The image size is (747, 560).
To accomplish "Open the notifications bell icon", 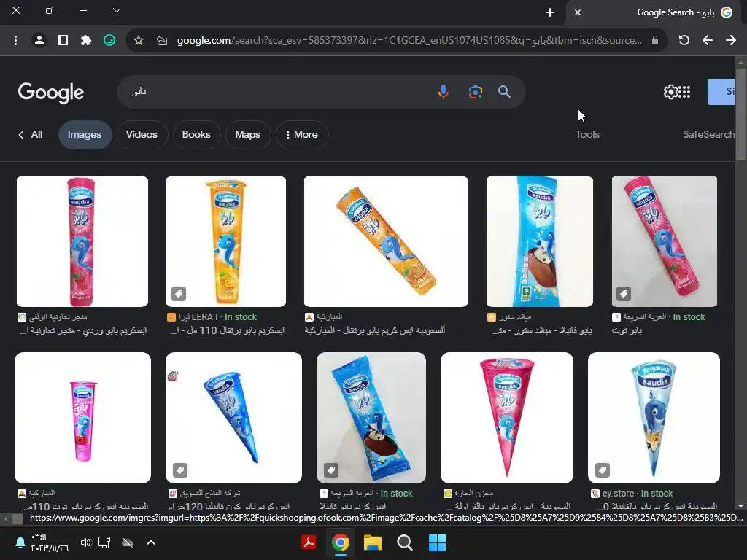I will coord(20,542).
